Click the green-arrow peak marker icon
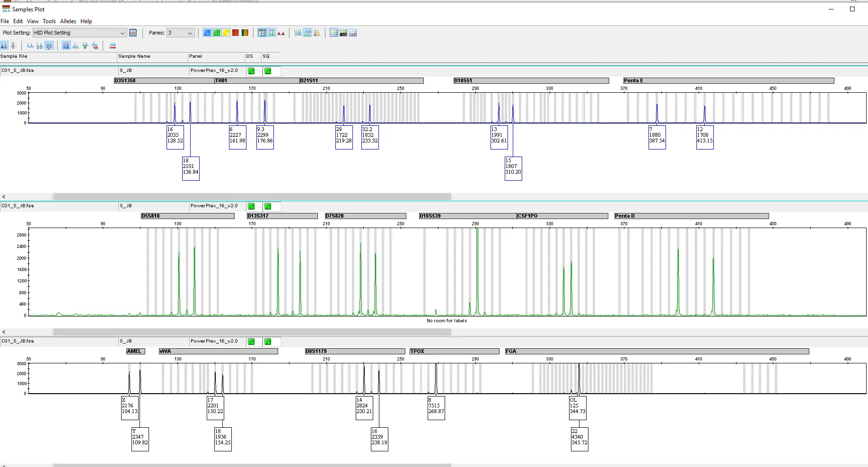The image size is (868, 467). point(85,45)
